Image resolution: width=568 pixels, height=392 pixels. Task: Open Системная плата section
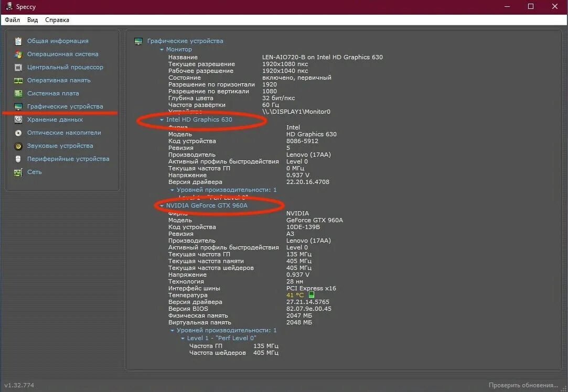tap(53, 93)
